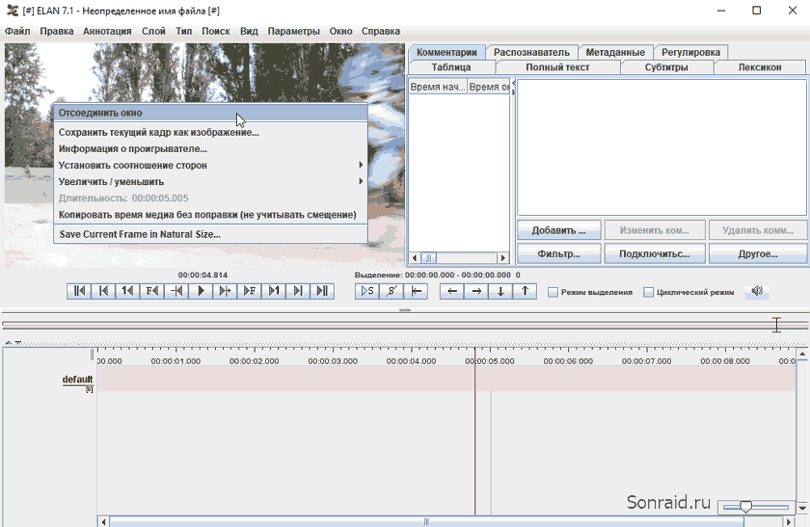Open the Окно menu
The width and height of the screenshot is (810, 527).
click(x=341, y=32)
